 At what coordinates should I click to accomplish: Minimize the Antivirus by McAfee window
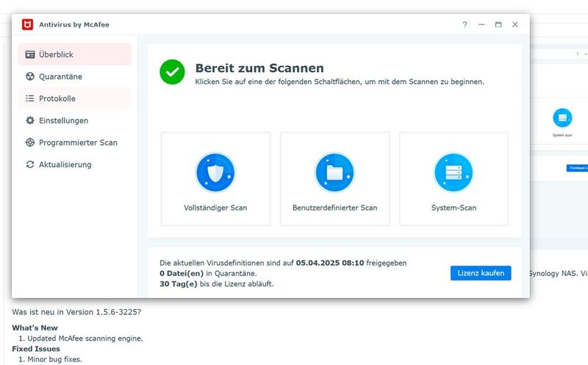coord(481,24)
